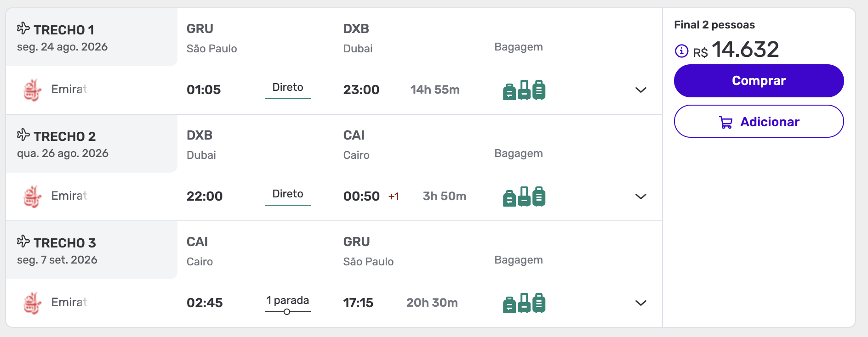Expand details for the CAI–GRU flight
The image size is (868, 337).
click(640, 303)
